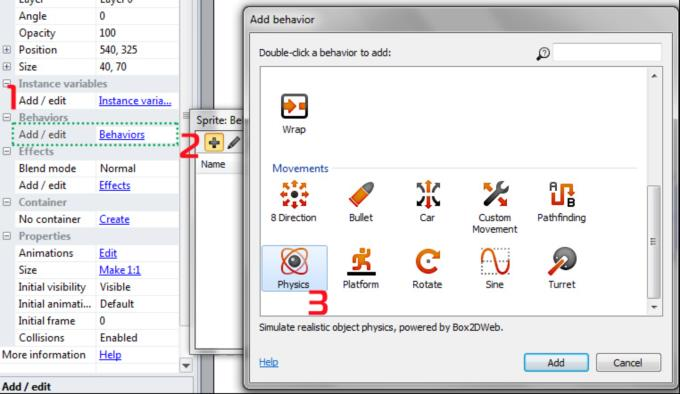Select the Rotate behavior

pos(428,268)
